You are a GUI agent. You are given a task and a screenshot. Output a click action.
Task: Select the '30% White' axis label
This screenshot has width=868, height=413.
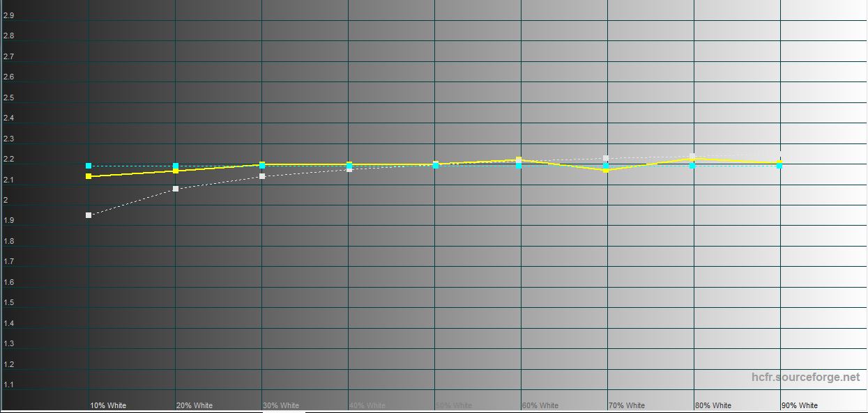pos(281,405)
